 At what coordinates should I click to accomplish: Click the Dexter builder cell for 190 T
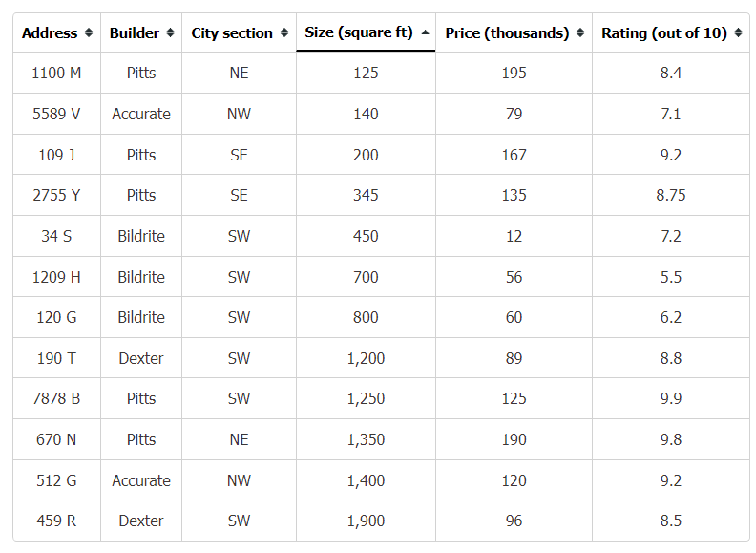(141, 358)
